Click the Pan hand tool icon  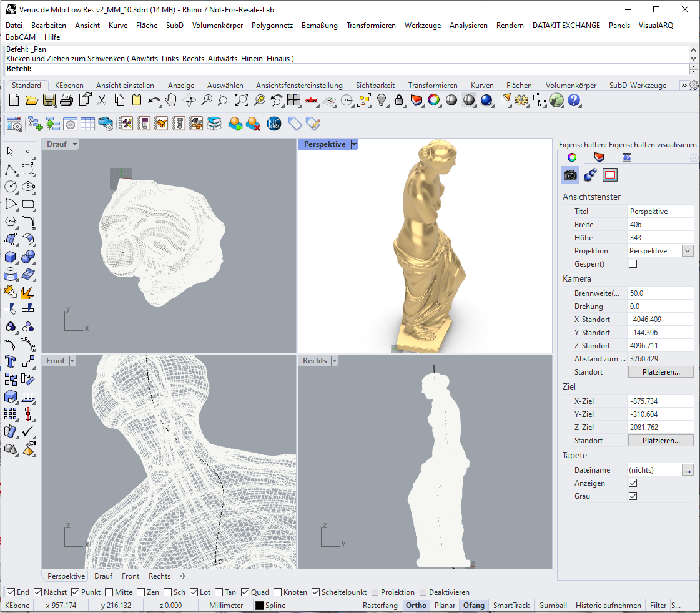point(171,100)
